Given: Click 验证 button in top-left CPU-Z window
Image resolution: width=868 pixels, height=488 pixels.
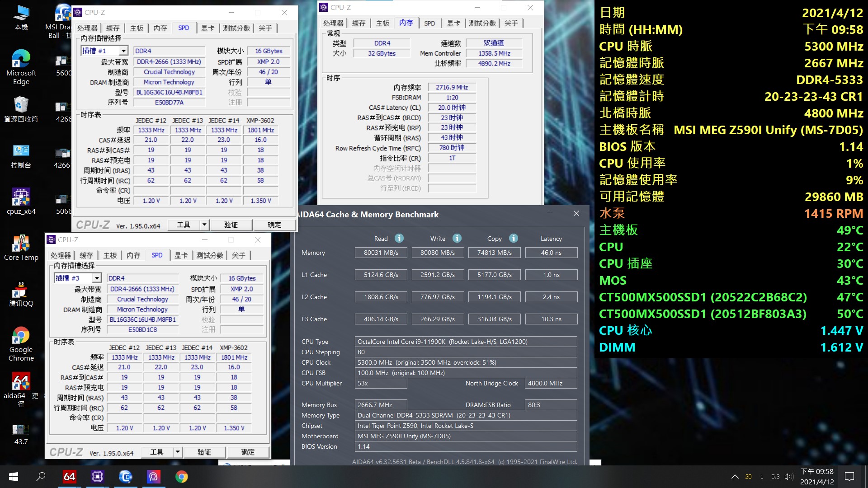Looking at the screenshot, I should click(231, 225).
